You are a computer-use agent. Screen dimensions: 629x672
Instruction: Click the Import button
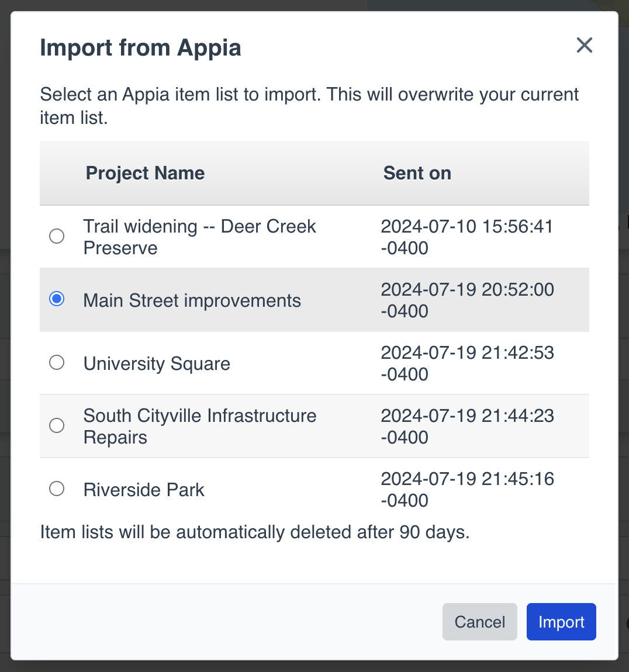pos(561,621)
